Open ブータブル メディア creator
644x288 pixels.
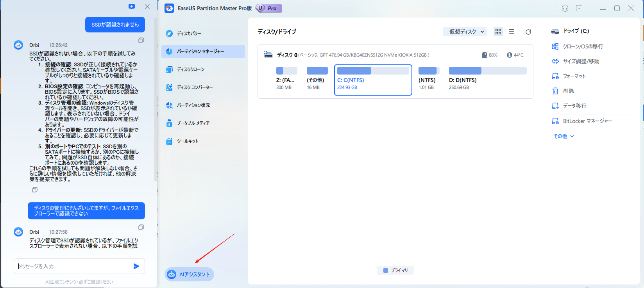tap(193, 123)
